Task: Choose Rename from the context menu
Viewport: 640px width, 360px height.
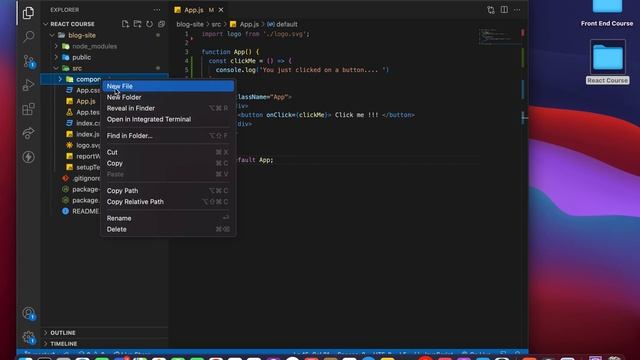Action: point(168,218)
